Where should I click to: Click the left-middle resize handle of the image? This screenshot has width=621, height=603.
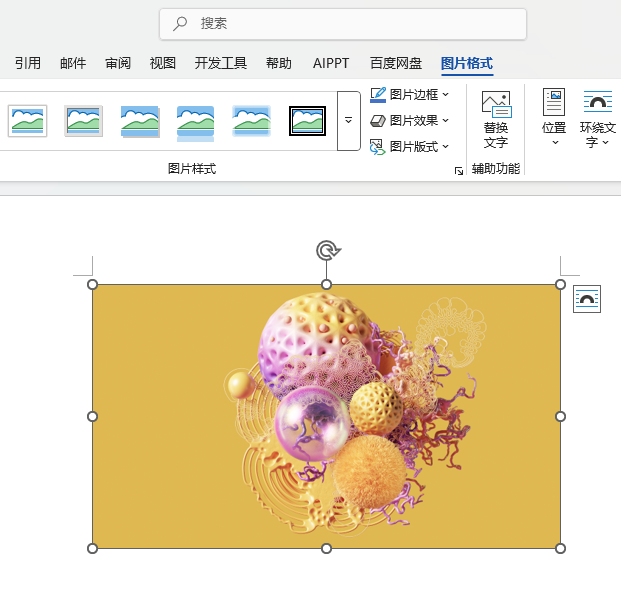92,417
